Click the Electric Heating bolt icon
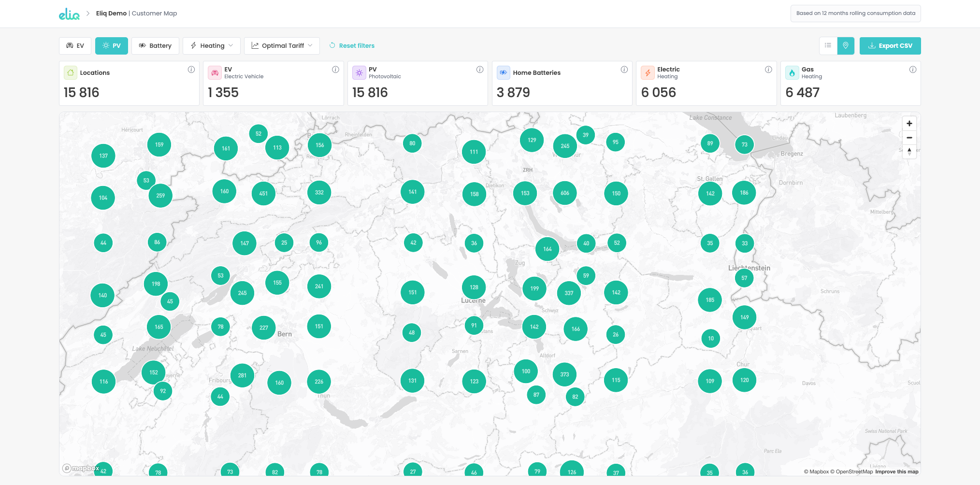The image size is (980, 485). coord(648,72)
